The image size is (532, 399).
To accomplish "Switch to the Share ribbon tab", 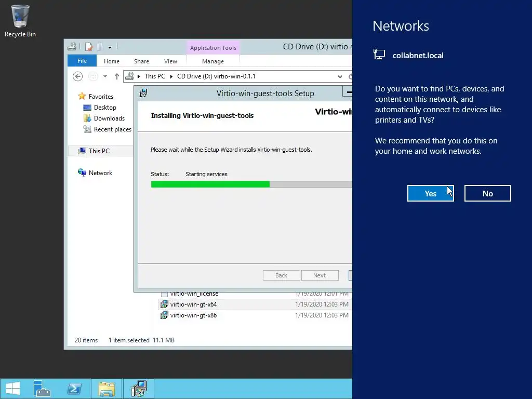I will [141, 61].
